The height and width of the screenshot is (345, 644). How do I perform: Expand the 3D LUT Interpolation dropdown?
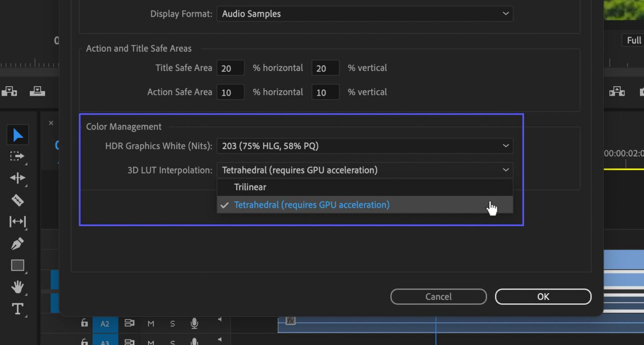point(365,170)
